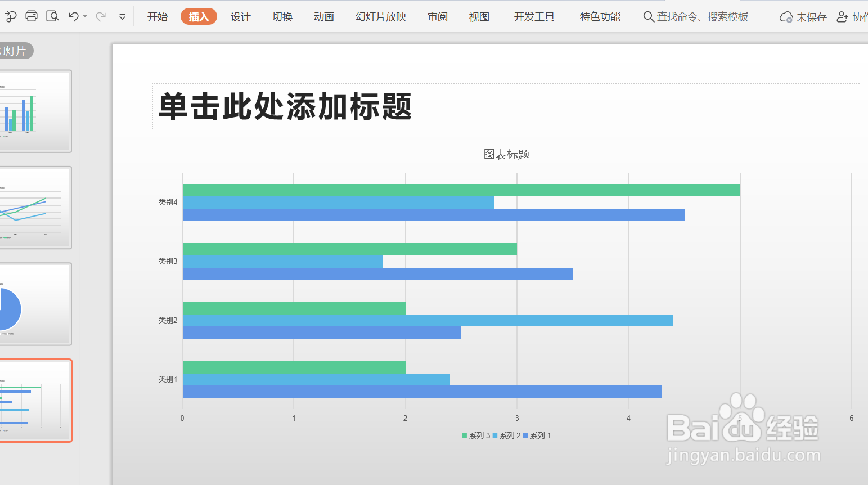Select the leftmost pin-shaped toolbar icon
The height and width of the screenshot is (485, 868).
pos(10,16)
